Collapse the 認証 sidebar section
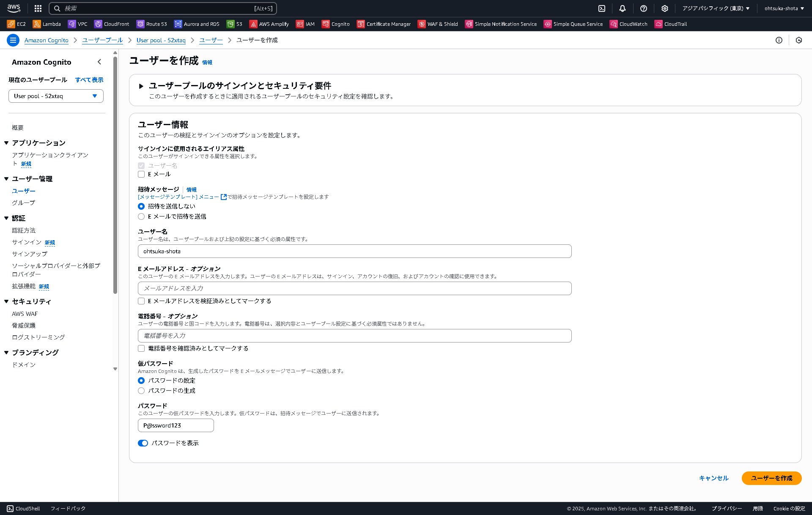812x515 pixels. 6,218
